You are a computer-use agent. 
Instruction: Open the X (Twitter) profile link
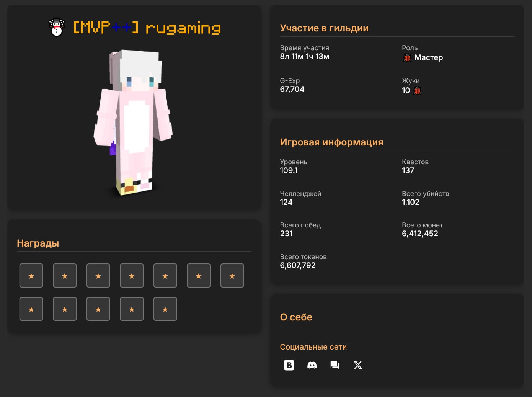(358, 365)
